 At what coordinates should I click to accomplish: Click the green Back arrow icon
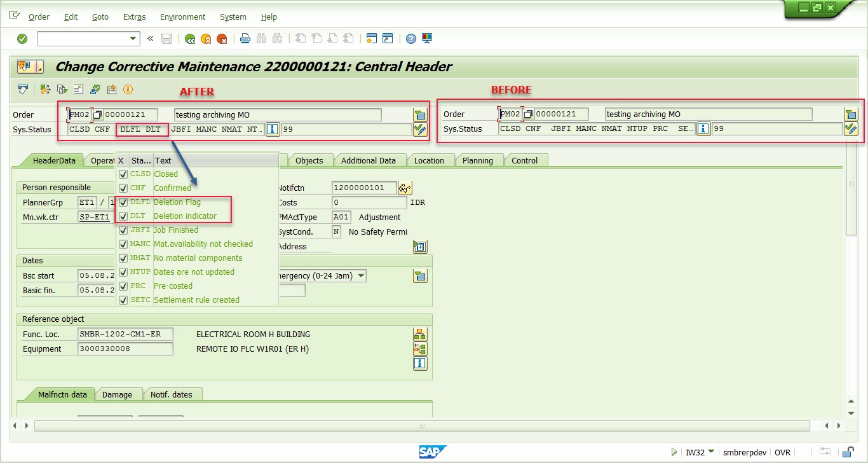(x=189, y=39)
